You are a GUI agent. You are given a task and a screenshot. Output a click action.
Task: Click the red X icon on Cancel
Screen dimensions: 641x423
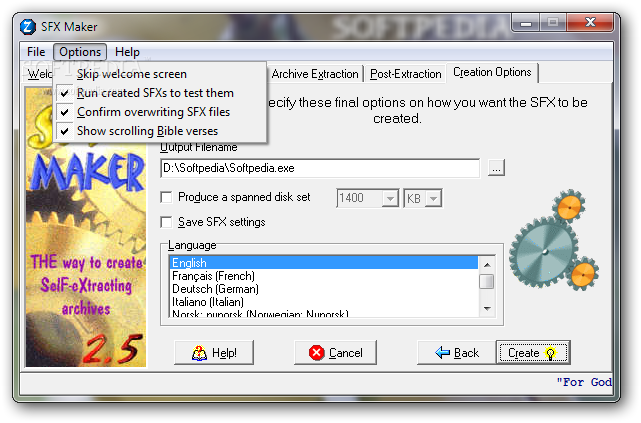(x=316, y=353)
